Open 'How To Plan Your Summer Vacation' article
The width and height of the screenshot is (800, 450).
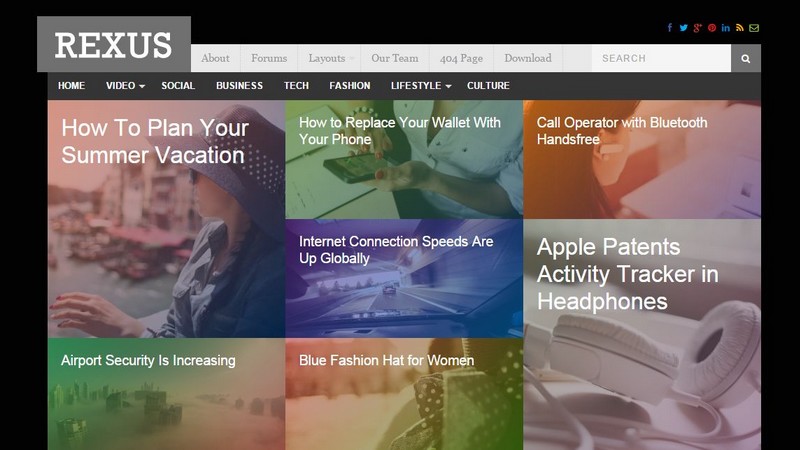pos(155,141)
